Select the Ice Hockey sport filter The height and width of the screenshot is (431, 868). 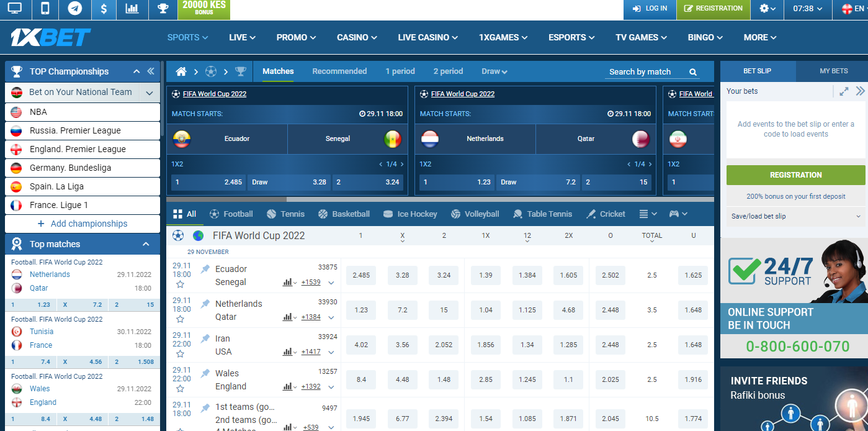tap(410, 214)
